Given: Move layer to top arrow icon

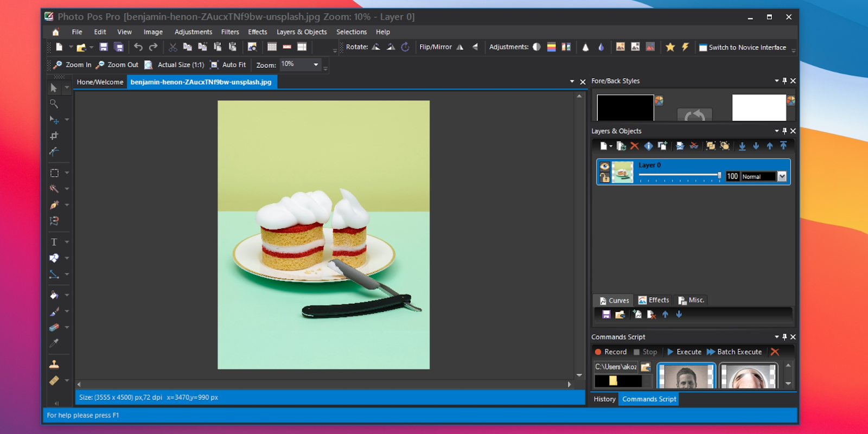Looking at the screenshot, I should pos(783,146).
